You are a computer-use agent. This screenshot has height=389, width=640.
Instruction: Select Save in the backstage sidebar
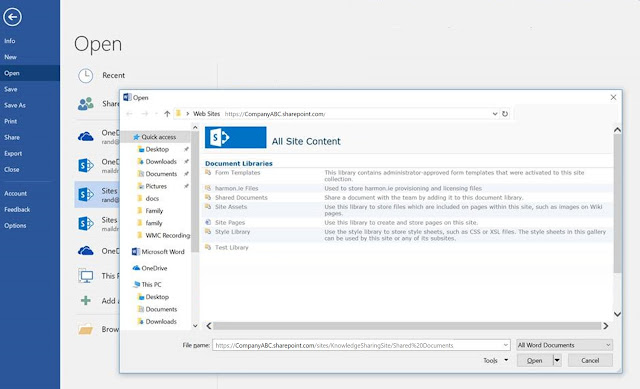tap(11, 89)
